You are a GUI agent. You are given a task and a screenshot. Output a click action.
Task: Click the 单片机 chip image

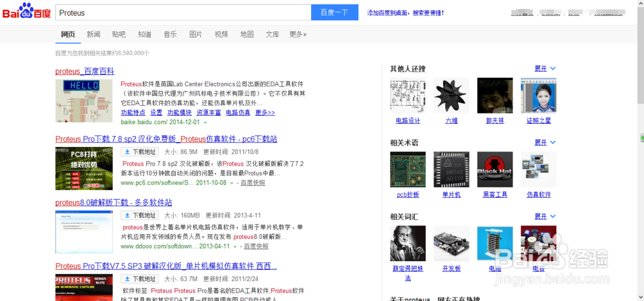pyautogui.click(x=451, y=170)
